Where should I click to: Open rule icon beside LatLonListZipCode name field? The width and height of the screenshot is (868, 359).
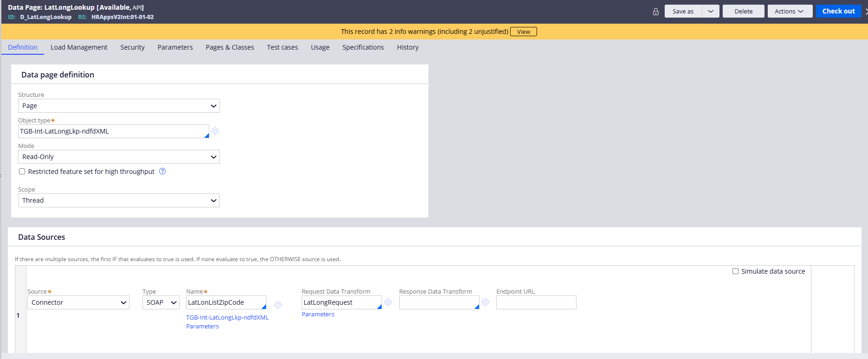[278, 305]
